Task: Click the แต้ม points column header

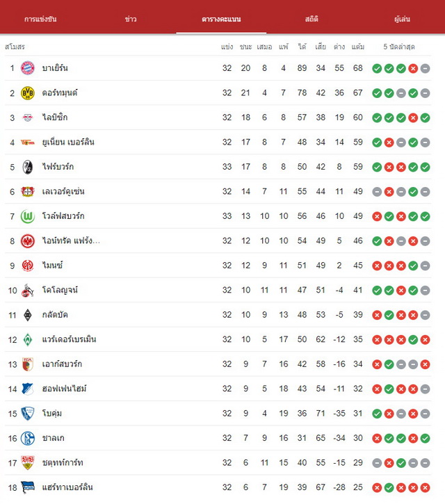Action: point(358,47)
